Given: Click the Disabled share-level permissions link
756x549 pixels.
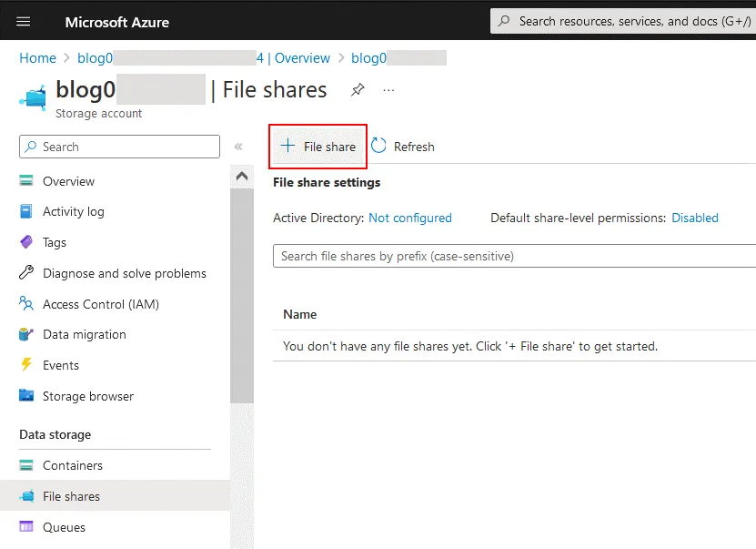Looking at the screenshot, I should 694,218.
